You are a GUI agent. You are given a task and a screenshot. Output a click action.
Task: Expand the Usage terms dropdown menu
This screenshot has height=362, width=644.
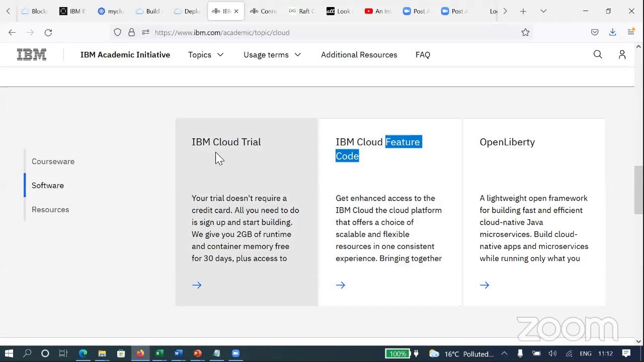pos(272,55)
